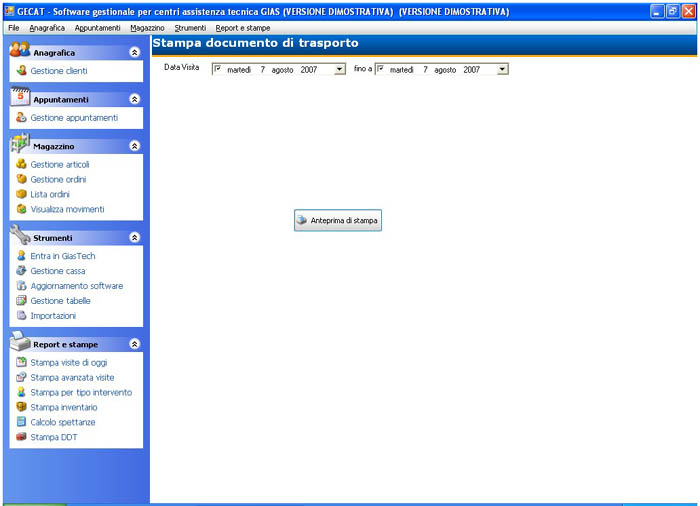This screenshot has height=506, width=700.
Task: Toggle the 'fino a' end date checkbox
Action: tap(380, 68)
